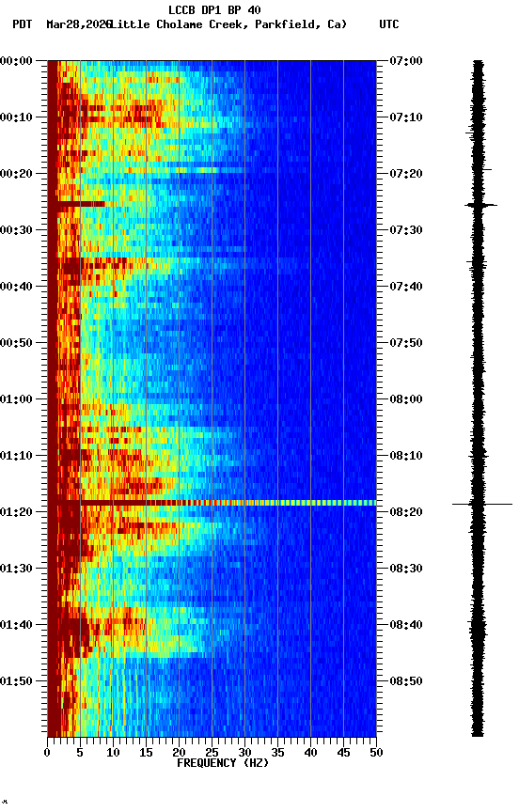The width and height of the screenshot is (519, 812).
Task: Click the seismogram spike near 07:25
Action: (x=481, y=206)
